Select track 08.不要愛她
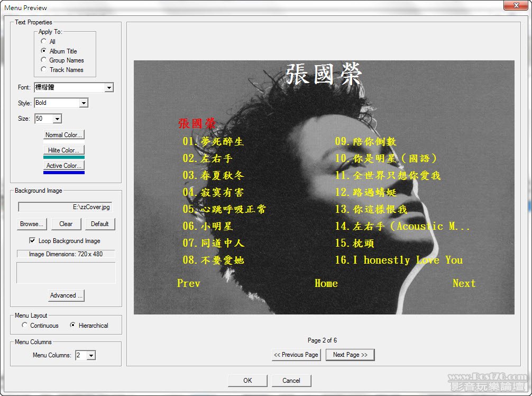Viewport: 532px width, 396px height. coord(214,260)
